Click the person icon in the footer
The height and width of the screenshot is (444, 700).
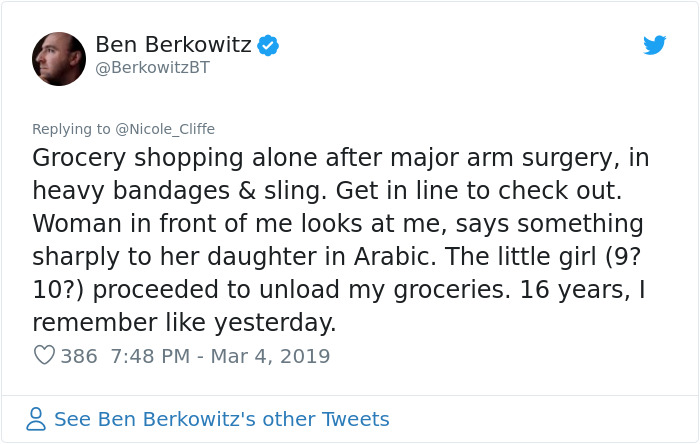[x=36, y=419]
